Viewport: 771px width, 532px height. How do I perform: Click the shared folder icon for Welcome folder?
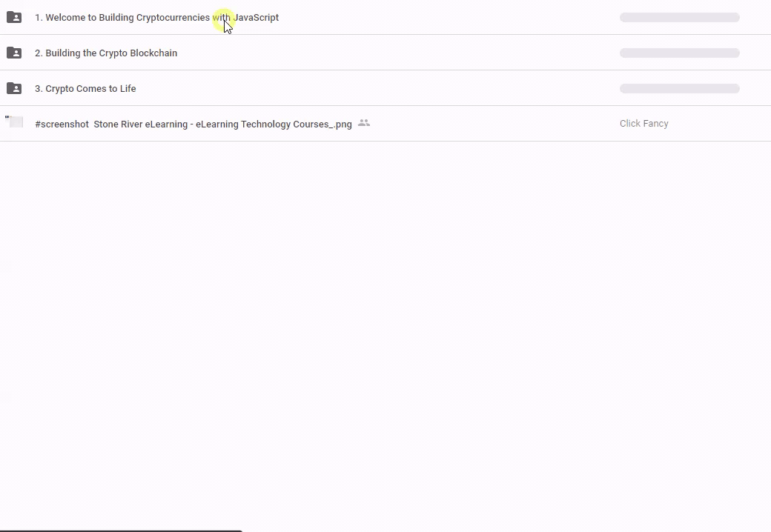pos(14,17)
